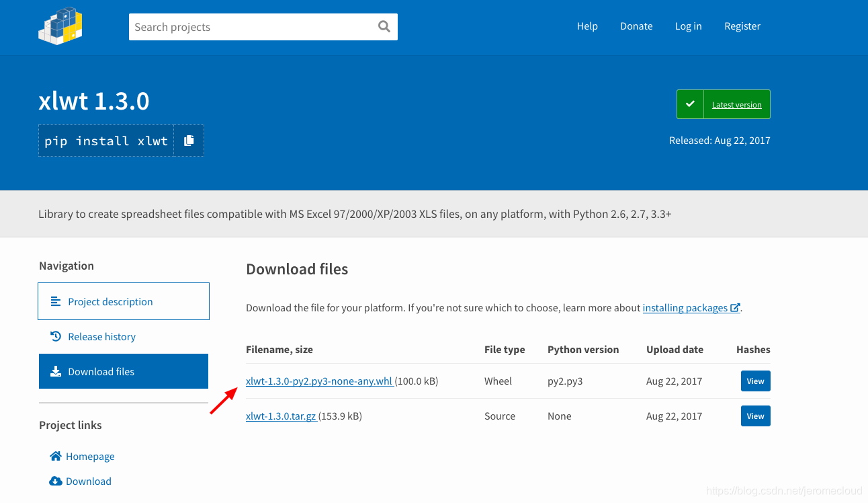Click the None Python version cell
The image size is (868, 503).
point(560,416)
